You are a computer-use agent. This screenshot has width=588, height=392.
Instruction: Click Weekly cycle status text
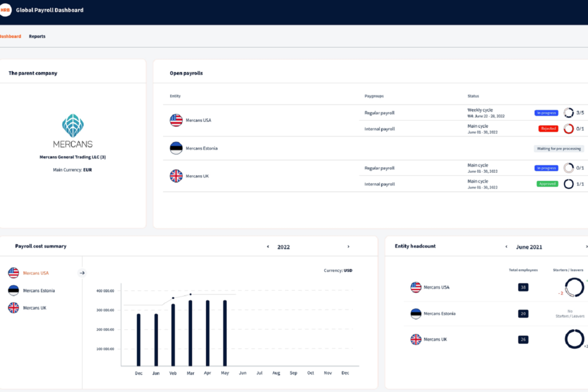point(480,110)
